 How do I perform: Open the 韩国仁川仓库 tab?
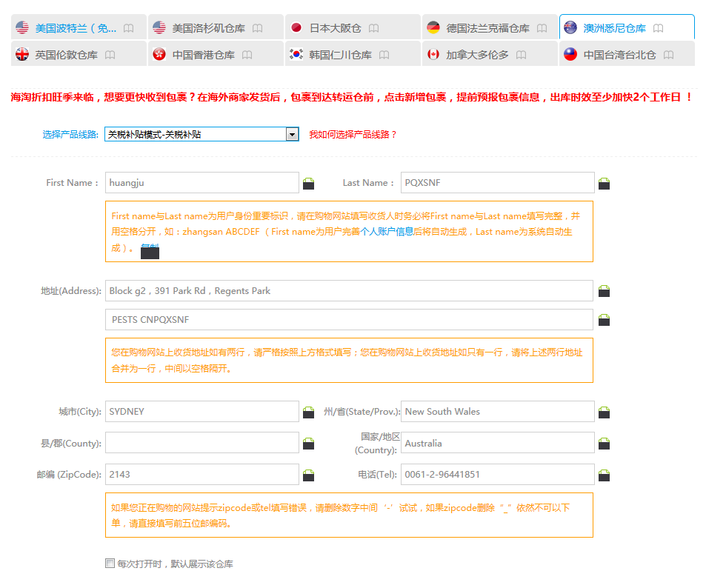click(339, 55)
